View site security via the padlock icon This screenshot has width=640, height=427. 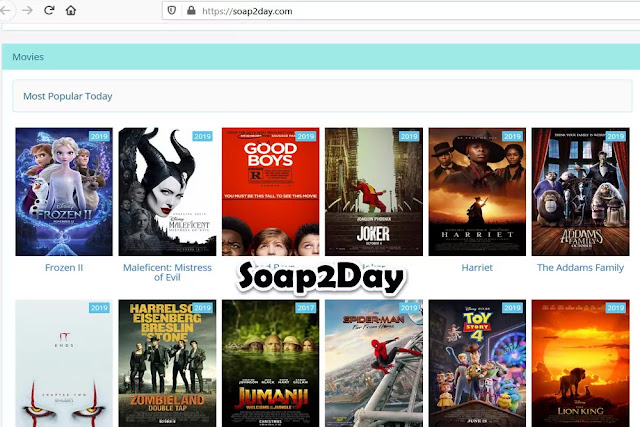tap(191, 11)
